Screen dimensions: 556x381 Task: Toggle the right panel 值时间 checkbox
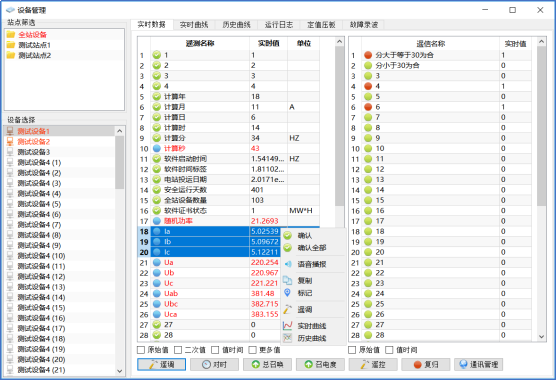(389, 350)
